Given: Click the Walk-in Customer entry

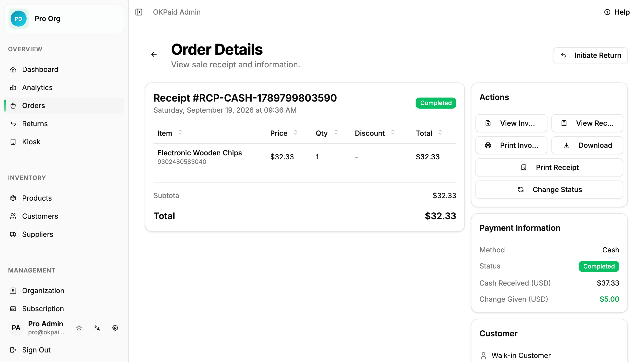Looking at the screenshot, I should [521, 355].
